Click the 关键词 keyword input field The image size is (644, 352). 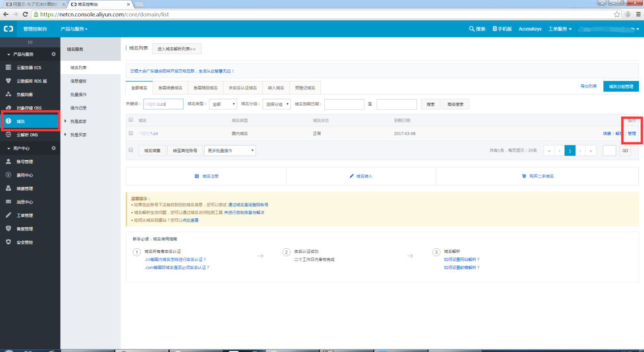click(163, 104)
